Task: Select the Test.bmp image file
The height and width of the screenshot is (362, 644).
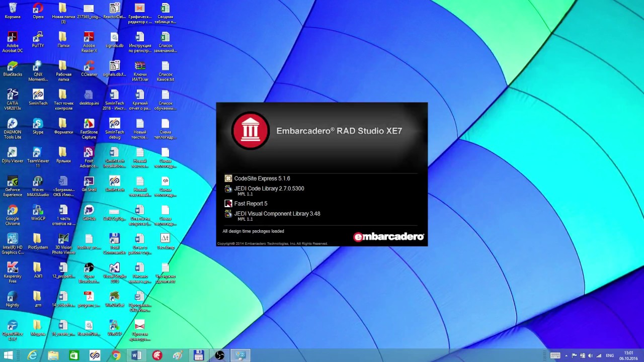Action: pos(166,242)
